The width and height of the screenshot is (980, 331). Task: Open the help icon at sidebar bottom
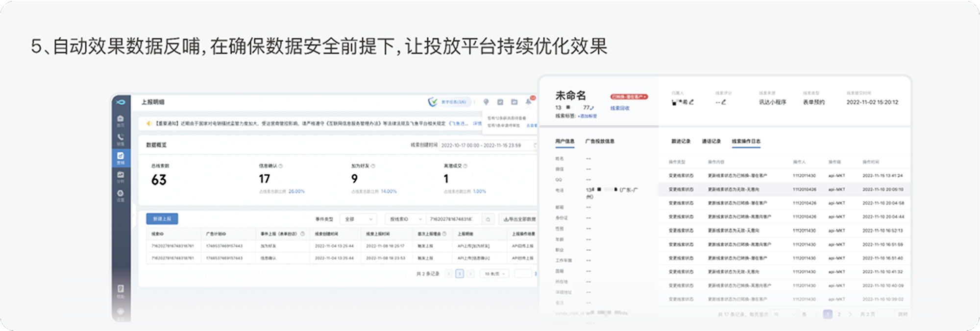(x=121, y=290)
